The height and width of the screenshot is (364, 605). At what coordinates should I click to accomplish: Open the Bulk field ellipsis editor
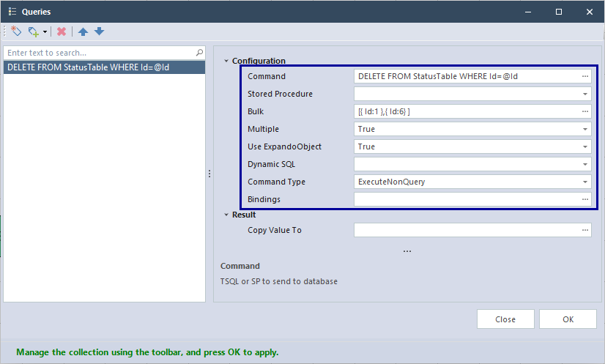[x=585, y=111]
